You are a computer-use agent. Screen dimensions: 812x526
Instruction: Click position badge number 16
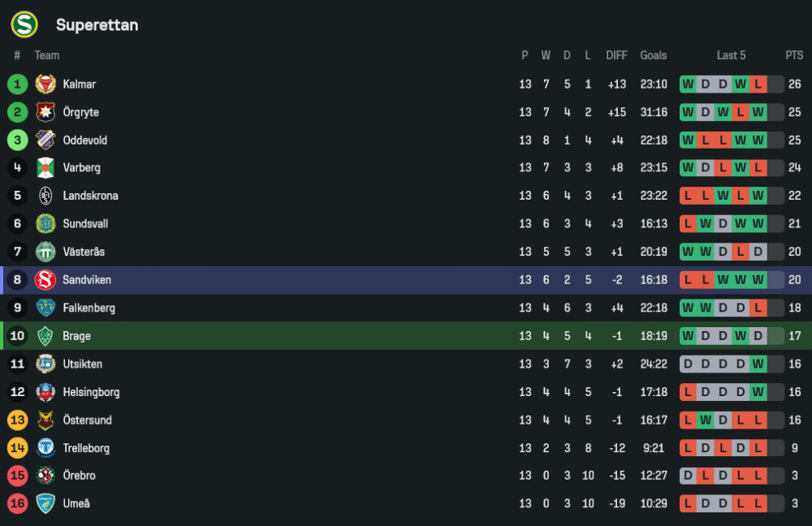pyautogui.click(x=18, y=504)
